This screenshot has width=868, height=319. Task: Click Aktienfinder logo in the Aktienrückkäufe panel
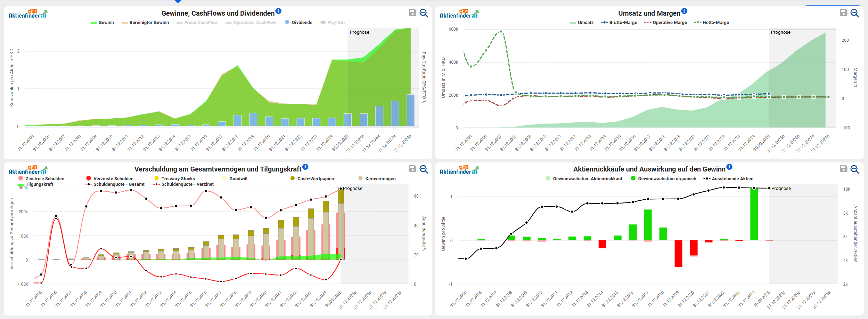459,170
